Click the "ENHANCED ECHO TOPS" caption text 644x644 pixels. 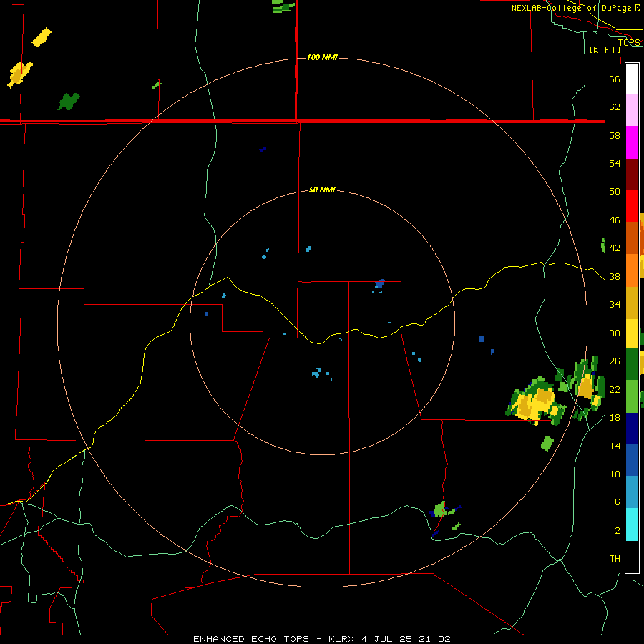[x=251, y=639]
